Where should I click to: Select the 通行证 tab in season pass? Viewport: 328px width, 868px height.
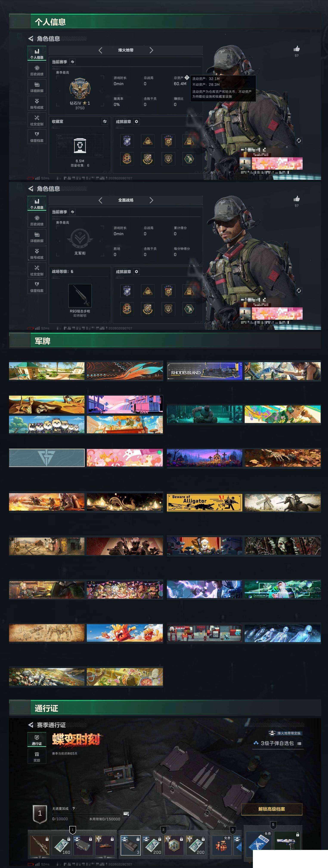tap(37, 740)
